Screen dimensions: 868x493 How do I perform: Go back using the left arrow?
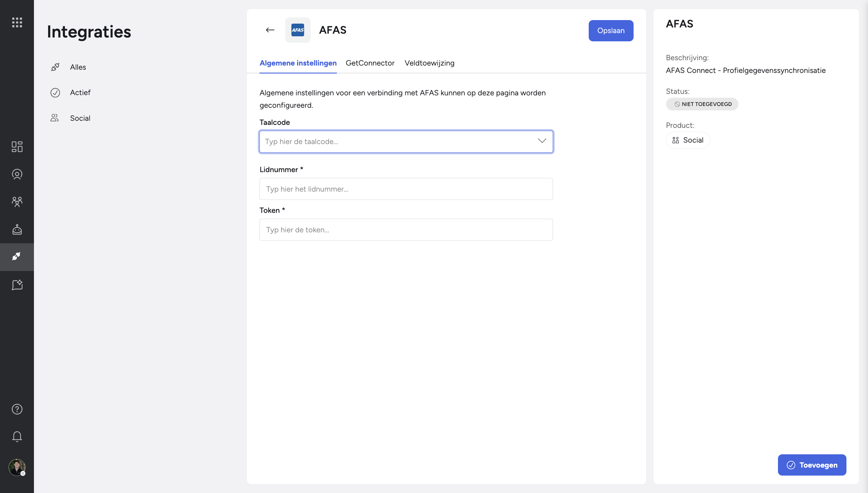click(270, 30)
